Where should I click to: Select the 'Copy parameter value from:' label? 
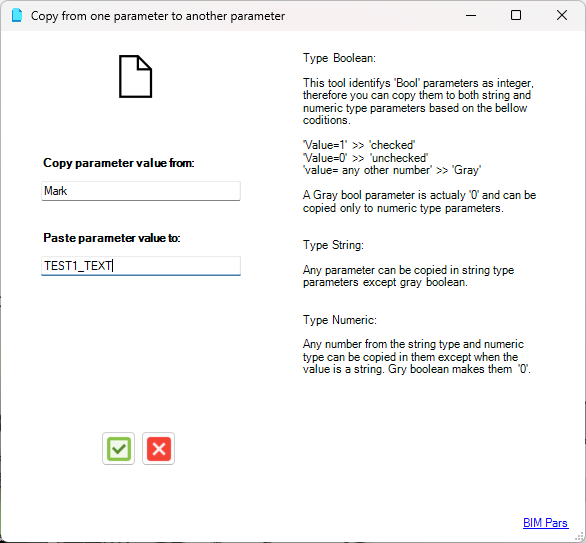point(119,163)
